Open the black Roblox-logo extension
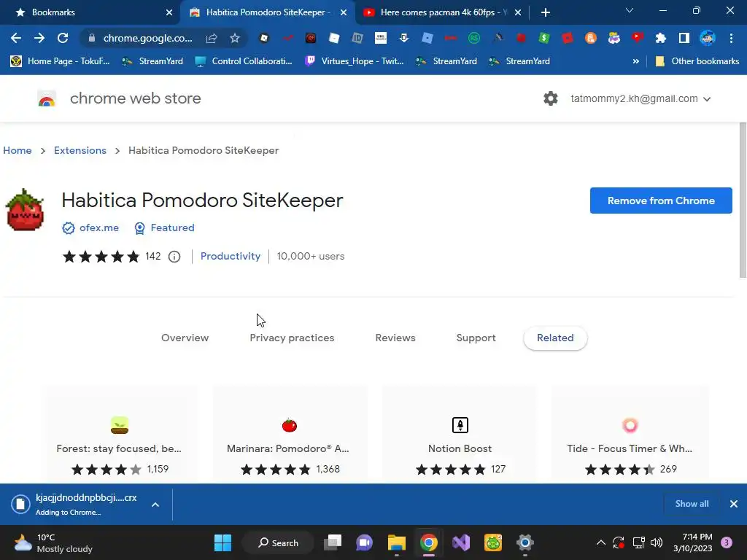Image resolution: width=747 pixels, height=560 pixels. (264, 38)
